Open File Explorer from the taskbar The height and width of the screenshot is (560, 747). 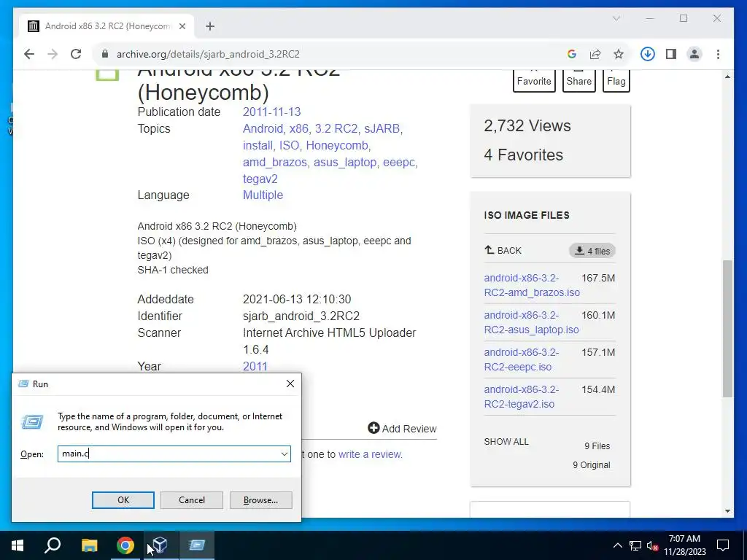tap(89, 545)
